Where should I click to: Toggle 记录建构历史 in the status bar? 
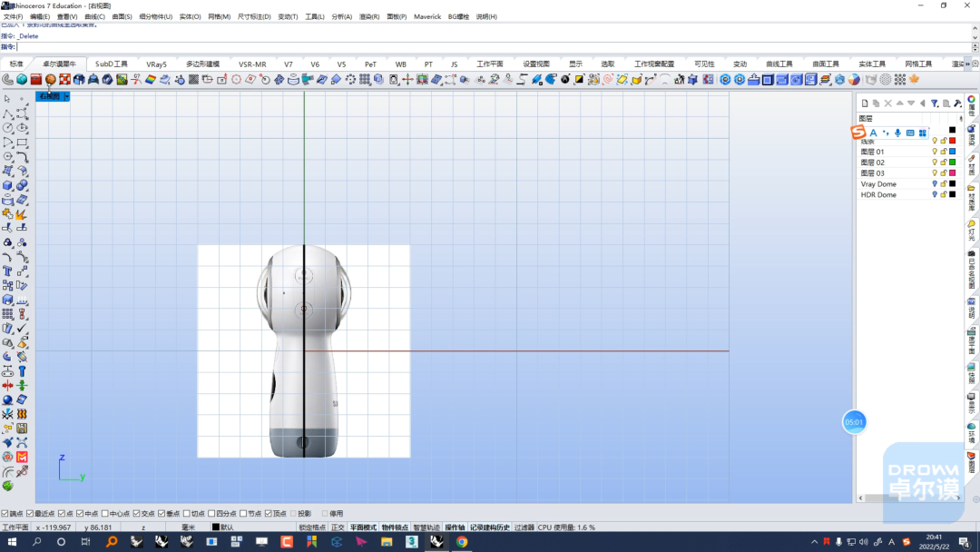tap(489, 527)
